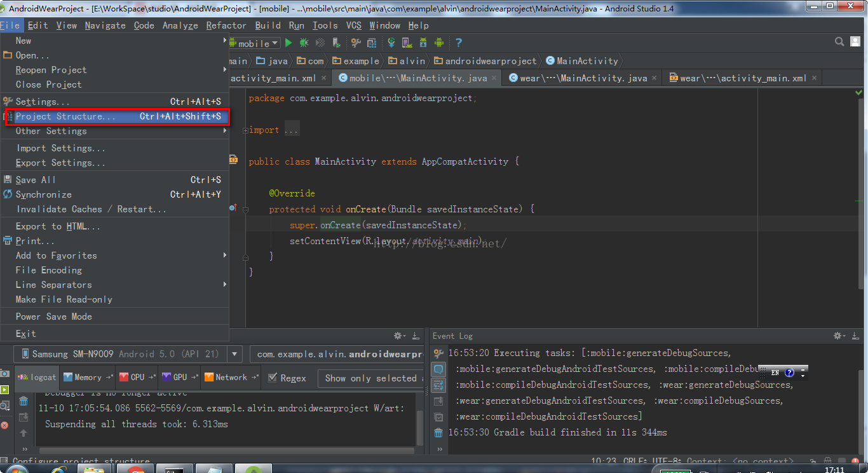
Task: Open the CPU monitor tab
Action: [x=138, y=377]
